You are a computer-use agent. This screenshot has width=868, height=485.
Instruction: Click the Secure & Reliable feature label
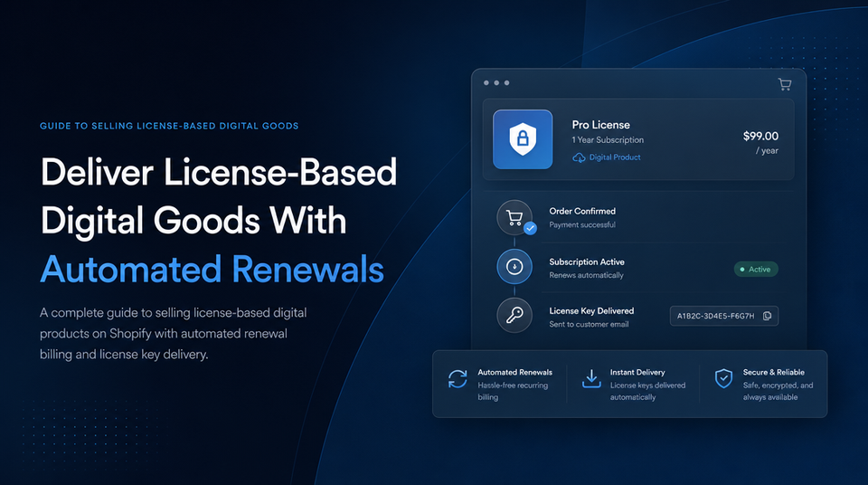[x=773, y=373]
